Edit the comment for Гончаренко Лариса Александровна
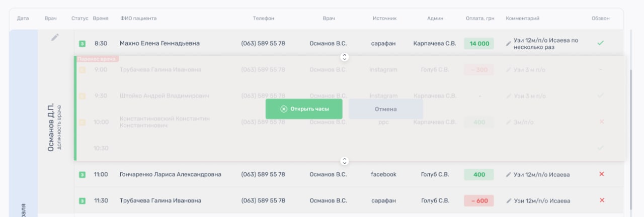This screenshot has width=644, height=217. point(508,175)
